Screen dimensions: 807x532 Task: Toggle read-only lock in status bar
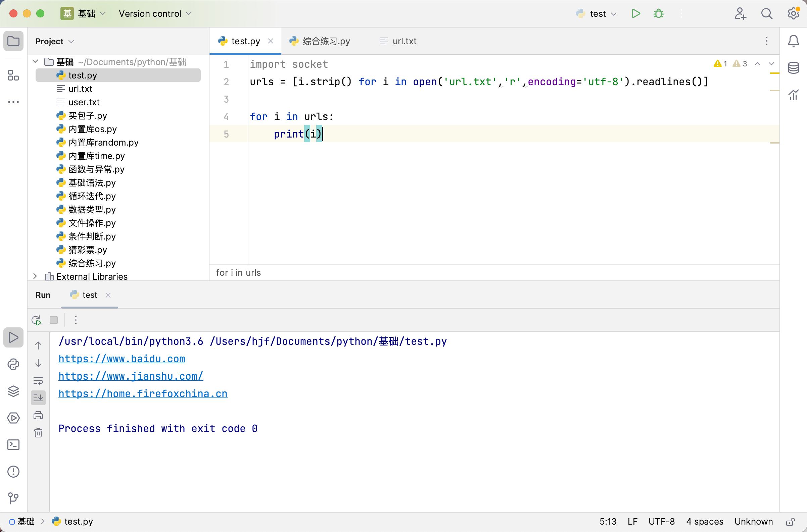[x=790, y=522]
